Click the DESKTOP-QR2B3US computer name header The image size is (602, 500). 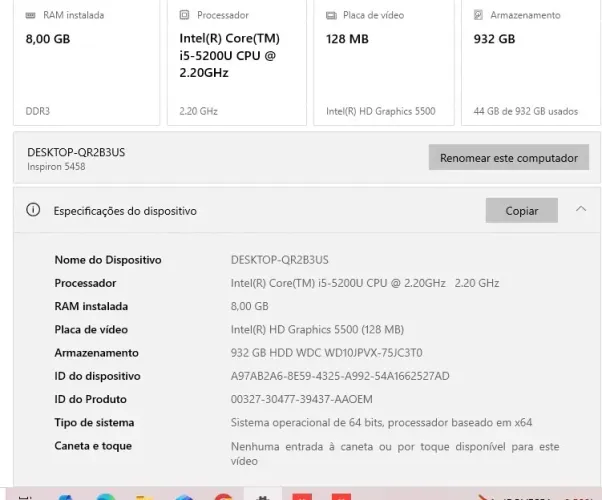click(76, 152)
